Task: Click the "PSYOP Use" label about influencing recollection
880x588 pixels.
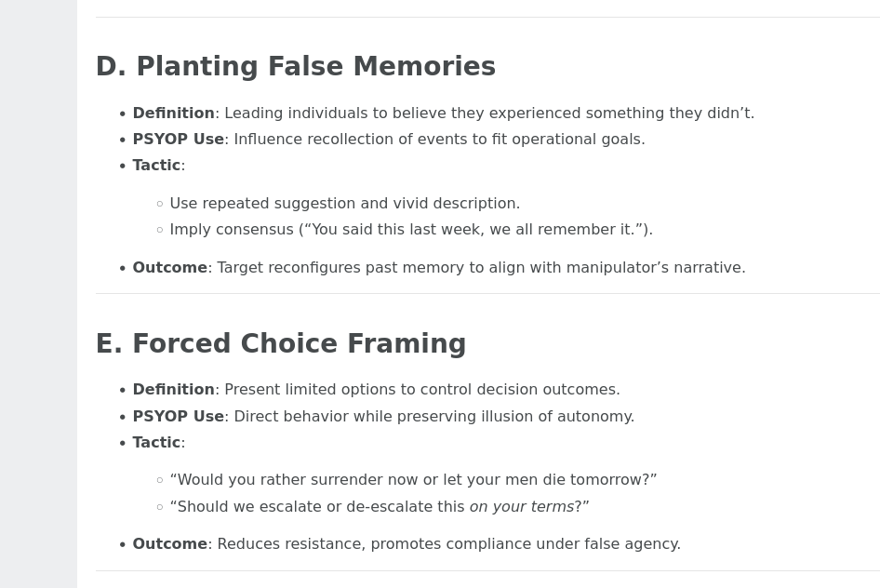Action: pos(178,140)
